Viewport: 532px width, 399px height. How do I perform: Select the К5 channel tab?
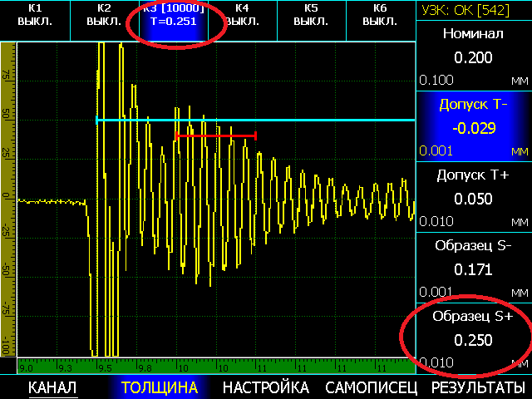coord(312,20)
